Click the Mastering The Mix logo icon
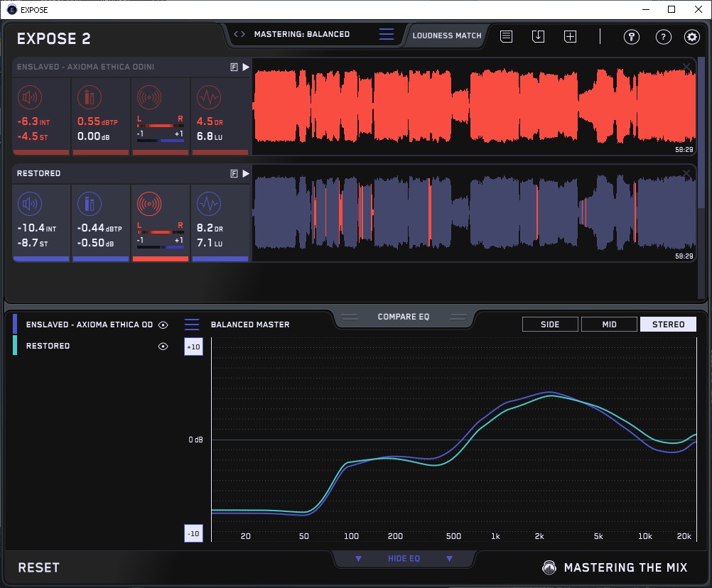712x588 pixels. pos(549,567)
